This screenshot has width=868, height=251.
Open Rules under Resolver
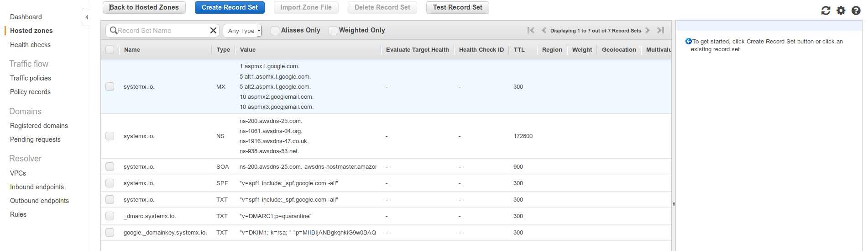pyautogui.click(x=18, y=214)
